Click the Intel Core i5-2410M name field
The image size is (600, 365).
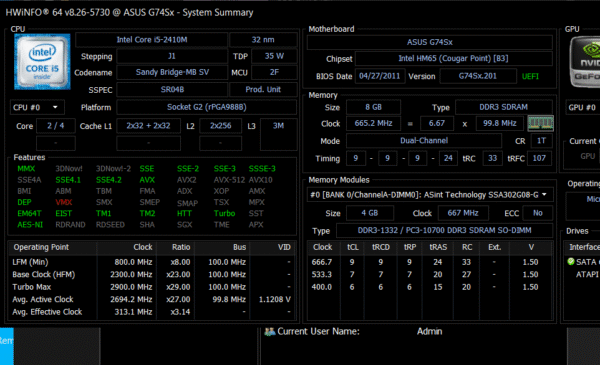[x=152, y=40]
